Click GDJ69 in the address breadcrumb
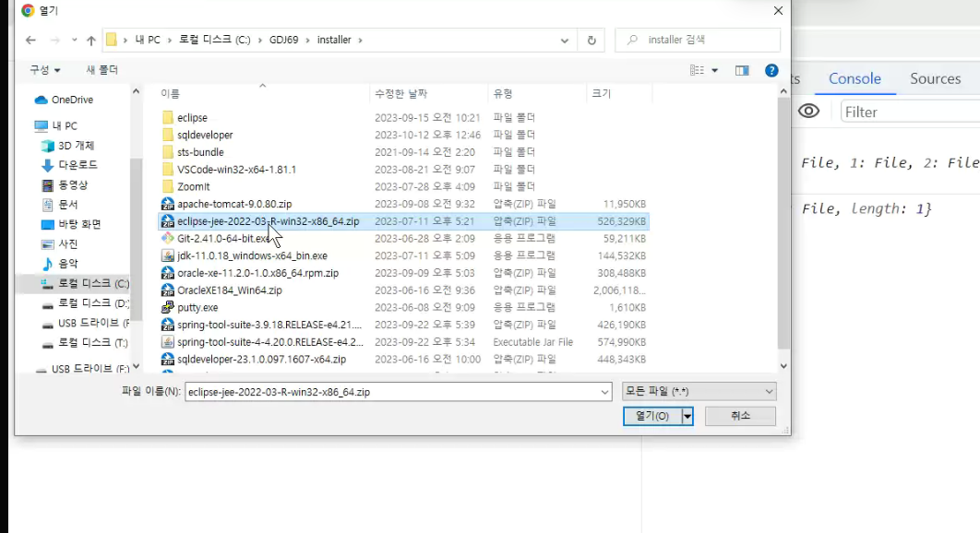The height and width of the screenshot is (533, 980). click(x=283, y=40)
